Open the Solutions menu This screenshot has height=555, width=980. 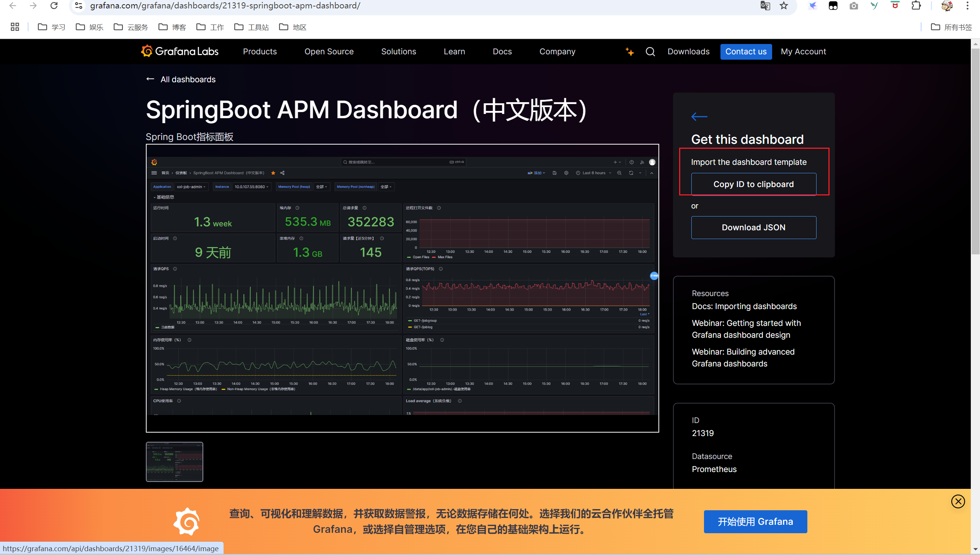[x=399, y=51]
